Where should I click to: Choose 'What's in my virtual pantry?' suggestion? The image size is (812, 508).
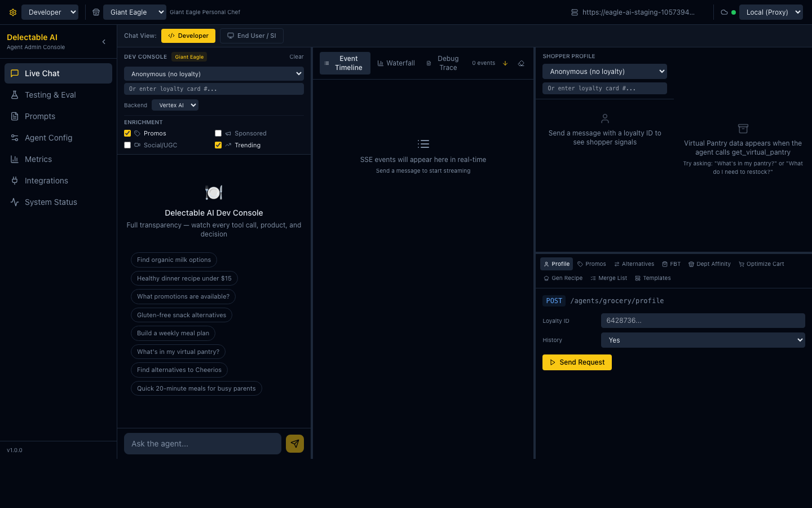click(178, 352)
